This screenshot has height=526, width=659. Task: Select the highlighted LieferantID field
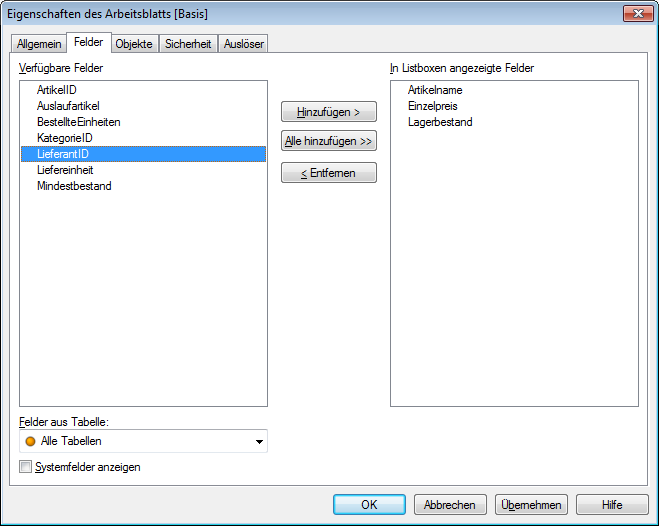pos(65,154)
